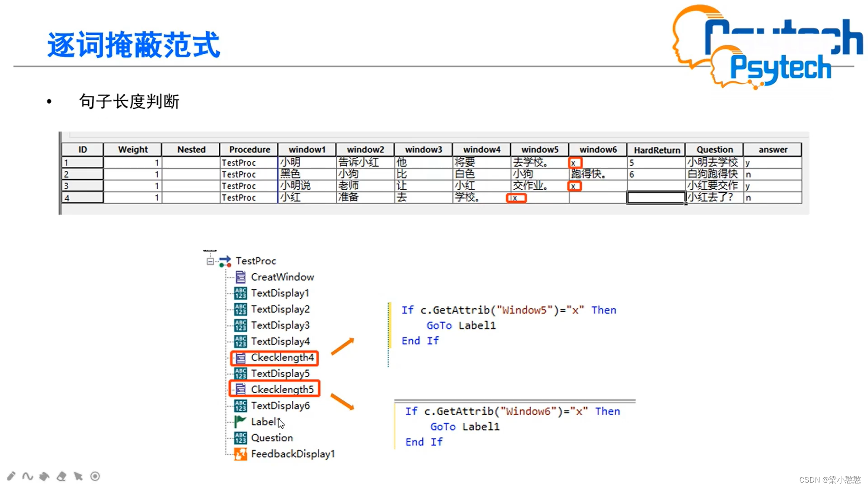Viewport: 868px width, 488px height.
Task: Click the Procedure column header
Action: [x=249, y=150]
